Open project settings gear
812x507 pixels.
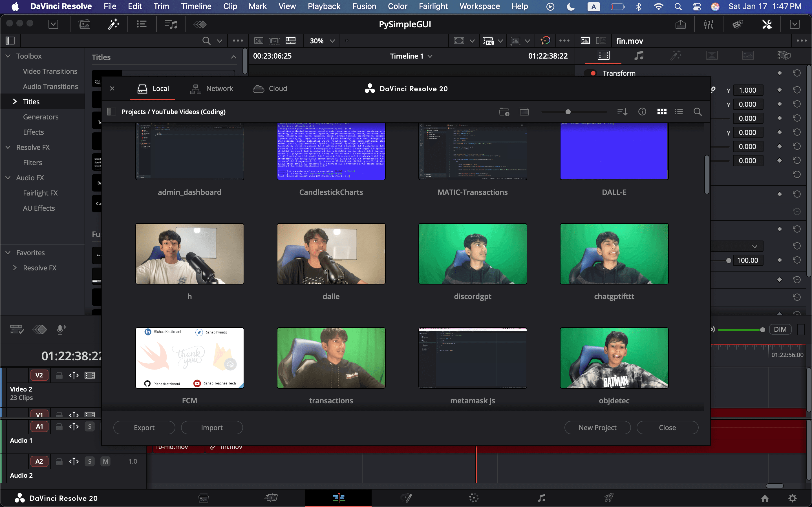click(x=792, y=498)
